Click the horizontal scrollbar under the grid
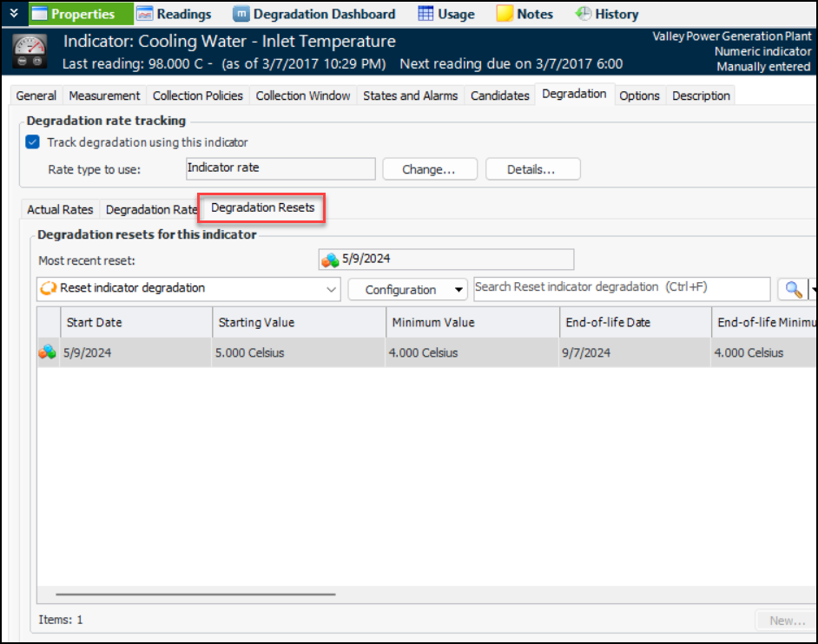The image size is (818, 644). (195, 595)
